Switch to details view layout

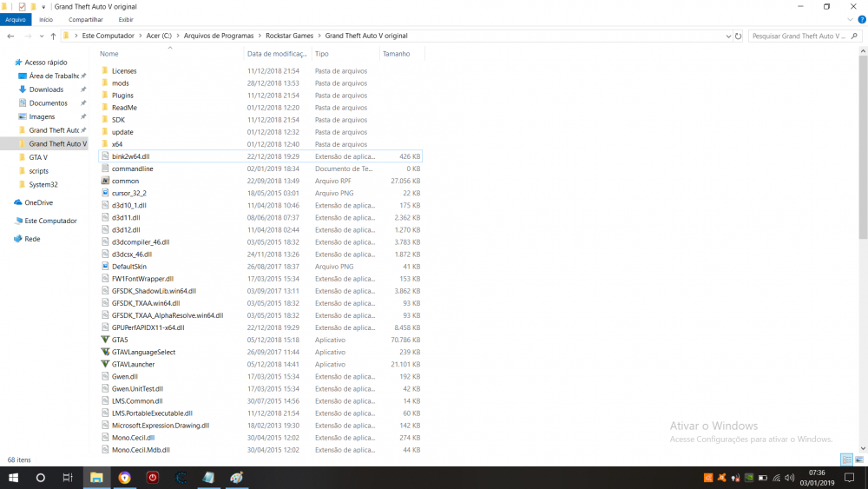click(846, 459)
